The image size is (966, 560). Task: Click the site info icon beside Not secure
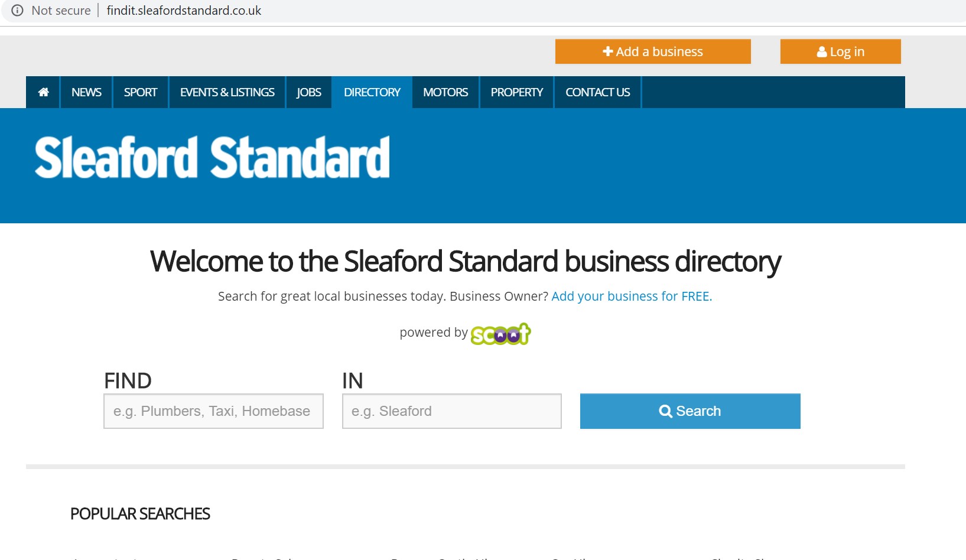point(17,11)
